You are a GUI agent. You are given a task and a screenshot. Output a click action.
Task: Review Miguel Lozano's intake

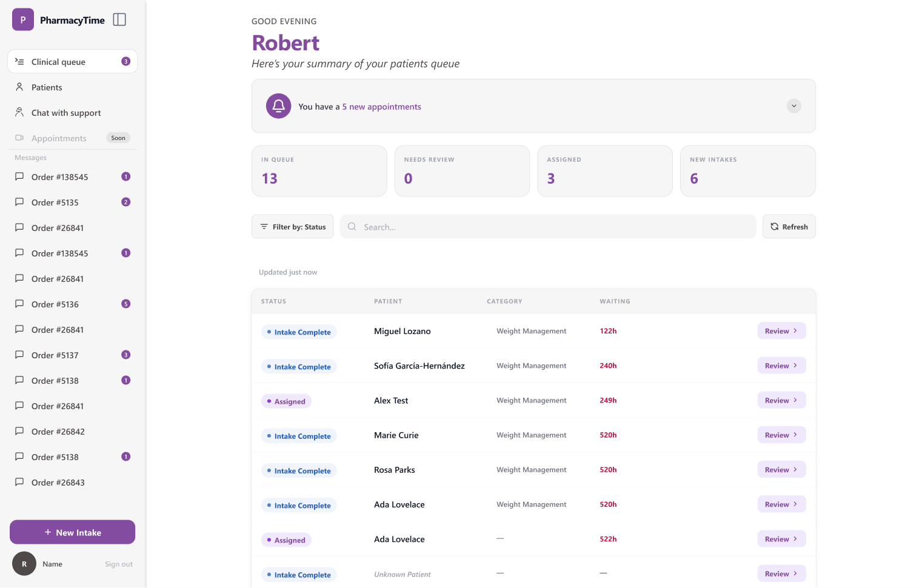(x=781, y=331)
